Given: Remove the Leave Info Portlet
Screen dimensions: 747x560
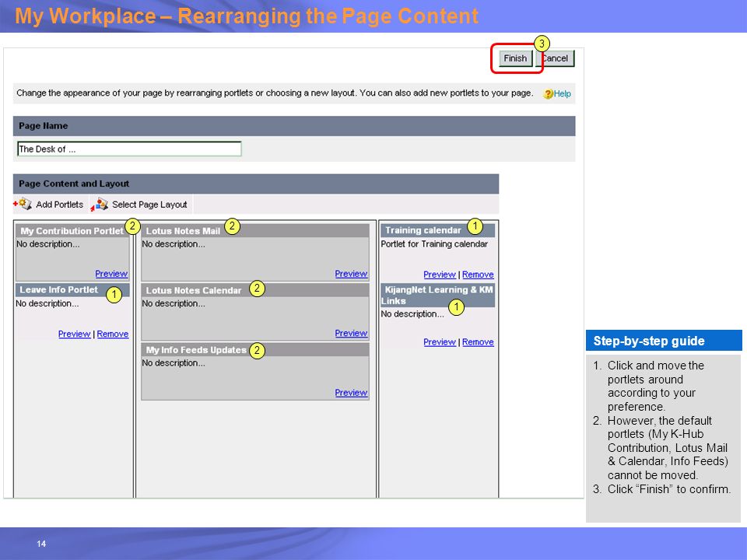Looking at the screenshot, I should (113, 334).
